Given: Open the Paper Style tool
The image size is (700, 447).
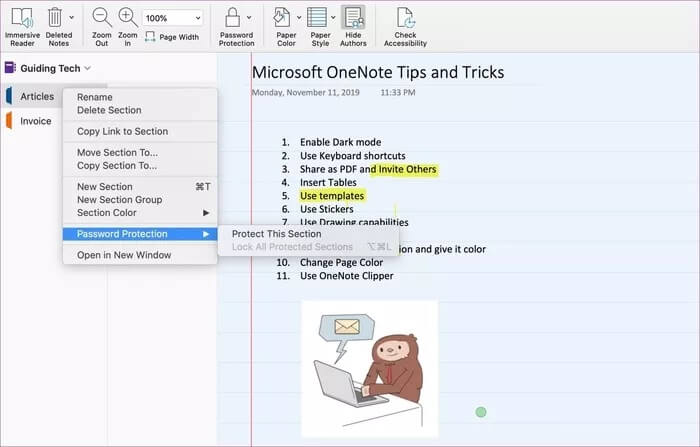Looking at the screenshot, I should click(x=319, y=18).
